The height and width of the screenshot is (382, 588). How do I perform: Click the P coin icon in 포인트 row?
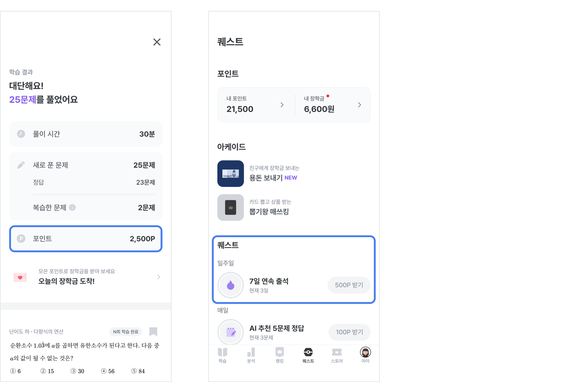tap(21, 239)
